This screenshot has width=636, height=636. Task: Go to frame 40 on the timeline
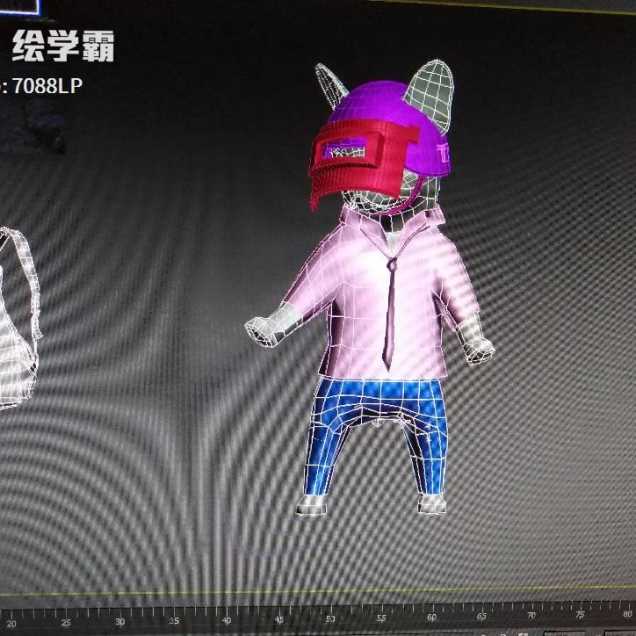[226, 620]
